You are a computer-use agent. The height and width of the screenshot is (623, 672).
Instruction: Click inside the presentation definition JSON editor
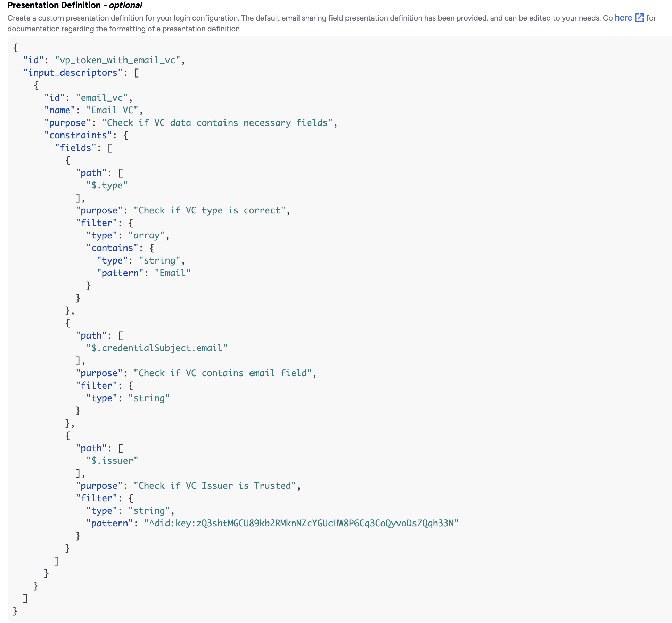[340, 329]
